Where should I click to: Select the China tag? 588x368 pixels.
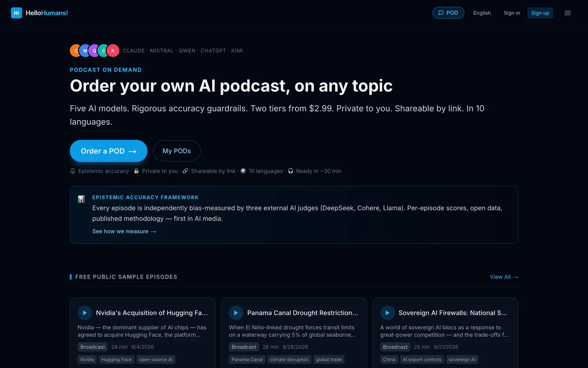389,360
